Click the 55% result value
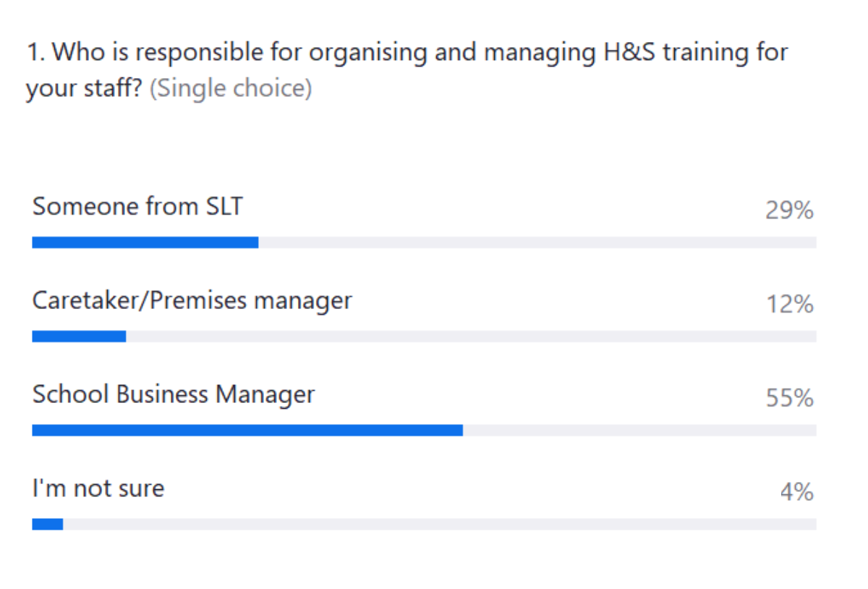Viewport: 868px width, 589px height. click(x=789, y=399)
